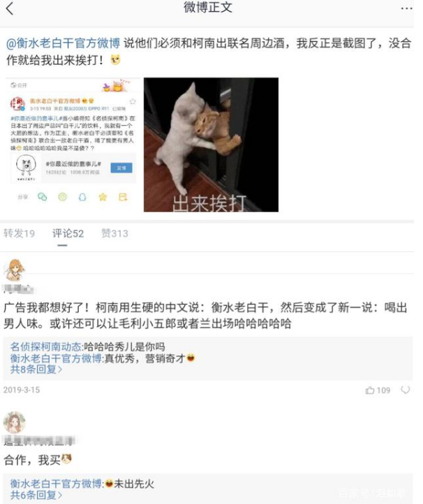
Task: Open 衡水老白干官方微博 link in second reply box
Action: (x=56, y=484)
